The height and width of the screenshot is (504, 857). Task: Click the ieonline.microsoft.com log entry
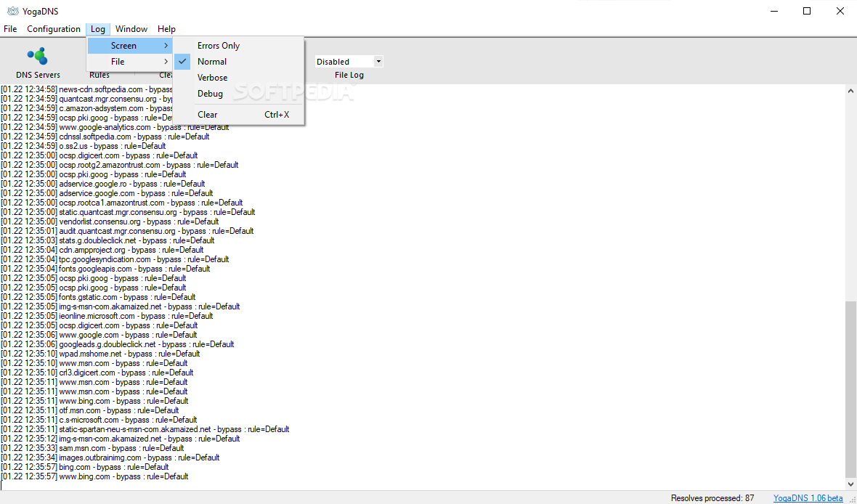[x=107, y=315]
